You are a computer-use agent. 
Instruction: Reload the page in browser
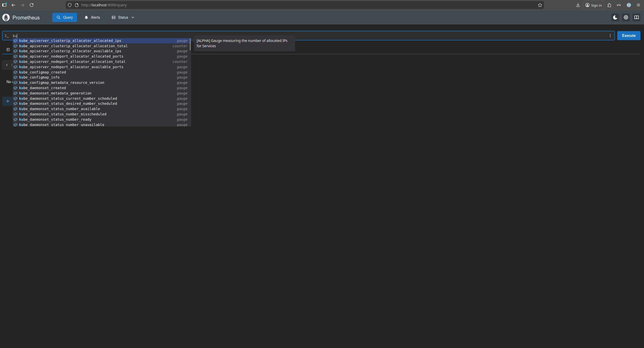pos(32,5)
